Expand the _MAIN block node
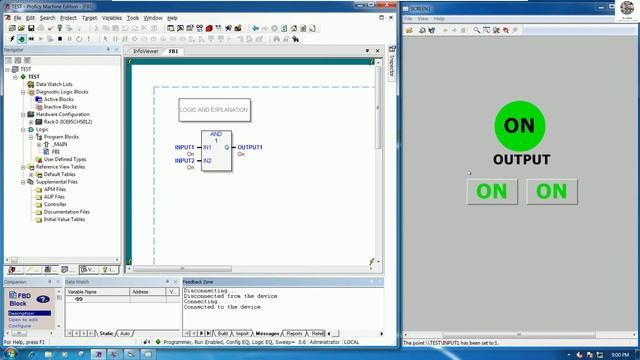Image resolution: width=640 pixels, height=360 pixels. 39,144
